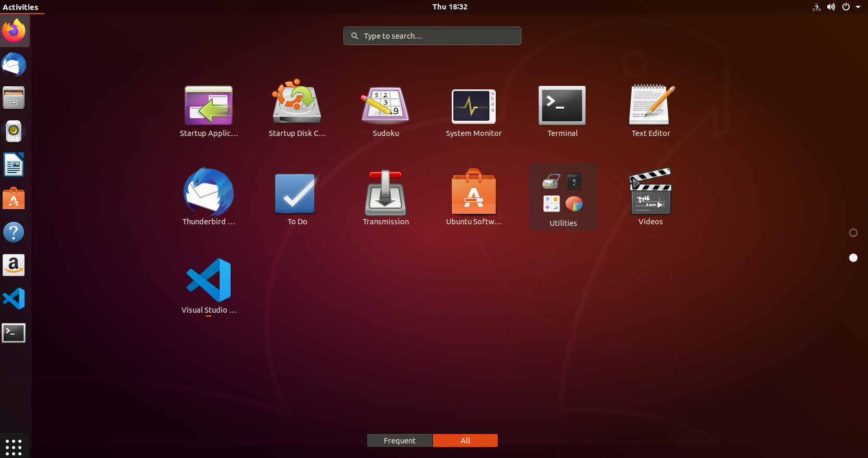The height and width of the screenshot is (458, 868).
Task: Select the All apps tab
Action: [x=465, y=441]
